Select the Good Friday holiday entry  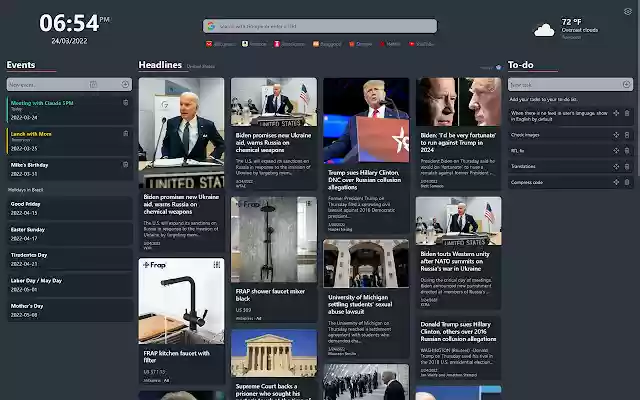70,208
